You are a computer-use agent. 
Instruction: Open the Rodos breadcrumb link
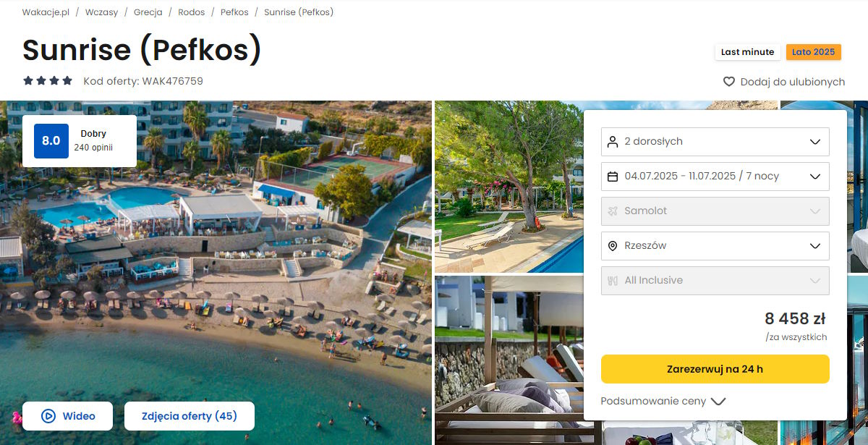[191, 12]
